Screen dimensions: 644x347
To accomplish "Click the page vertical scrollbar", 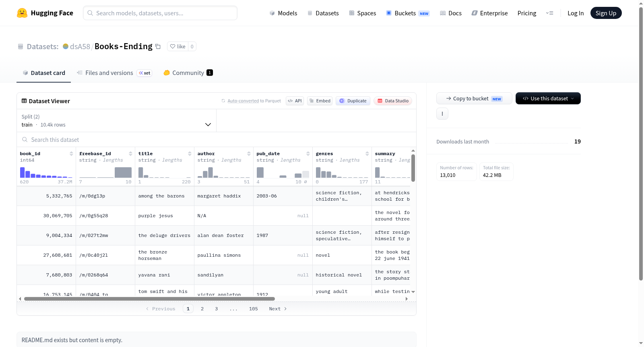I will (x=641, y=143).
